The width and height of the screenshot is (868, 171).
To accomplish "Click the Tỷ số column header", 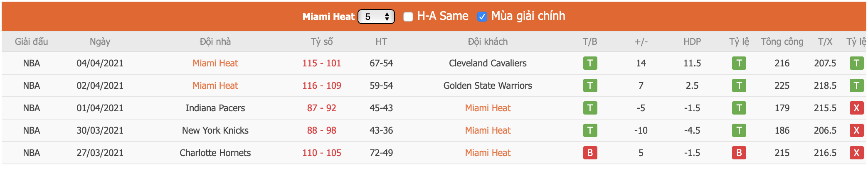I will pos(322,42).
